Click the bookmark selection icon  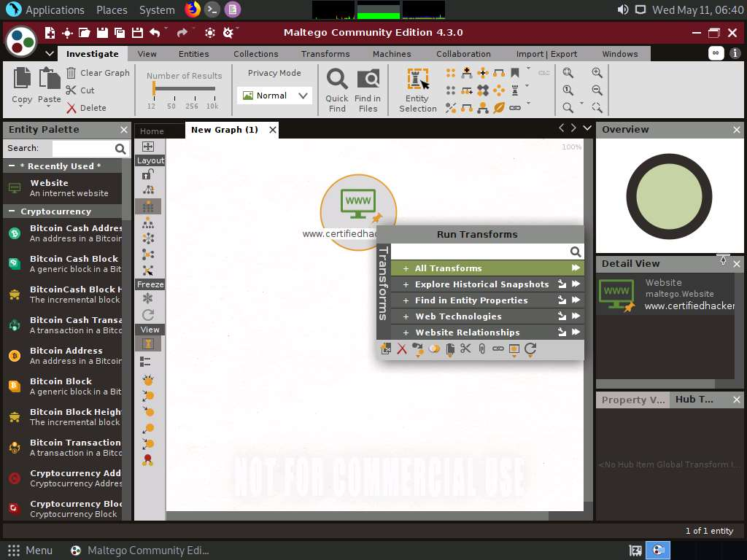coord(515,73)
